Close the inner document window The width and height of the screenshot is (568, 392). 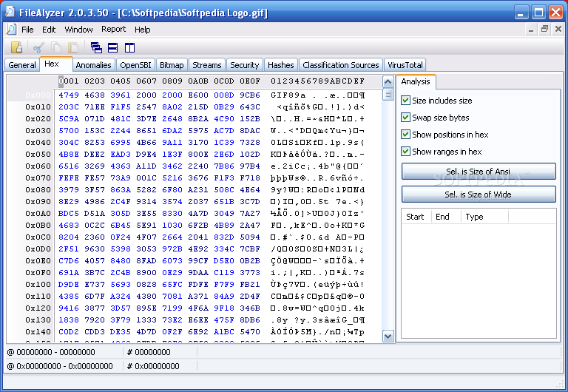click(558, 30)
